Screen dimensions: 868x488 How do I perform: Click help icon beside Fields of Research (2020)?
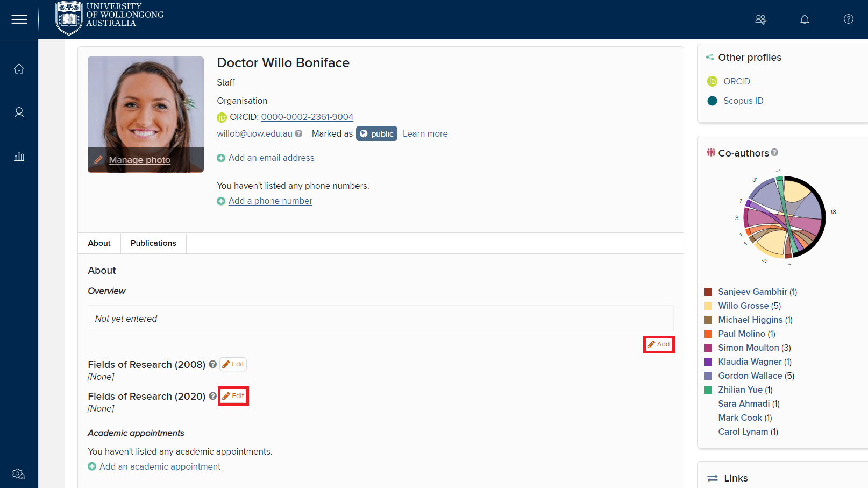tap(213, 396)
